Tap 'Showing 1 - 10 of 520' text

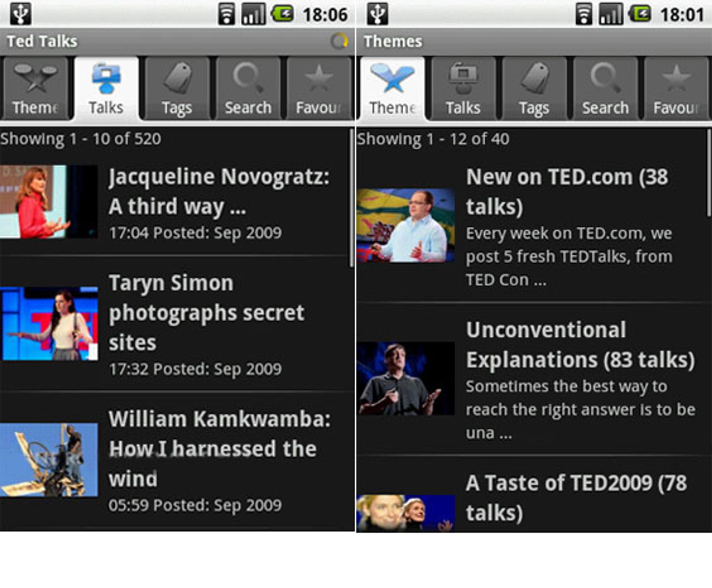[81, 139]
